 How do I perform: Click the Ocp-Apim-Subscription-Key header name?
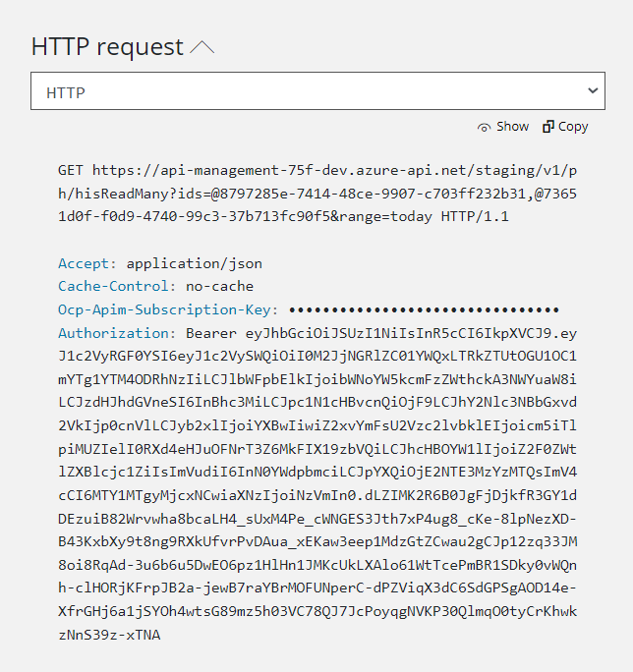(x=164, y=309)
